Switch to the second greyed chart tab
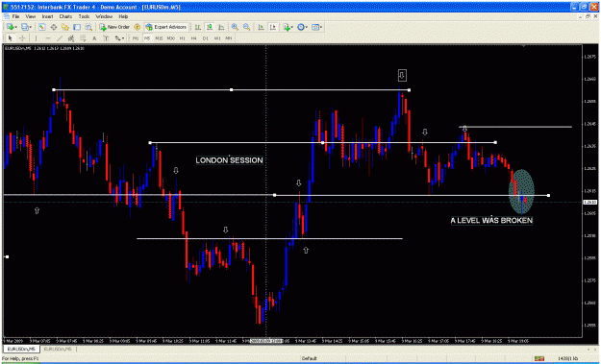Image resolution: width=601 pixels, height=364 pixels. point(57,349)
